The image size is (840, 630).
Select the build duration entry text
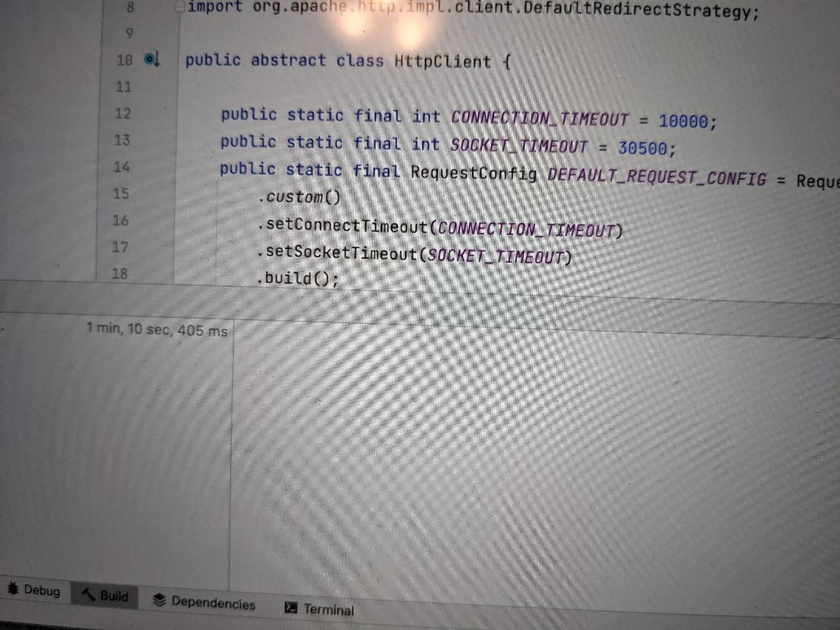(x=157, y=329)
